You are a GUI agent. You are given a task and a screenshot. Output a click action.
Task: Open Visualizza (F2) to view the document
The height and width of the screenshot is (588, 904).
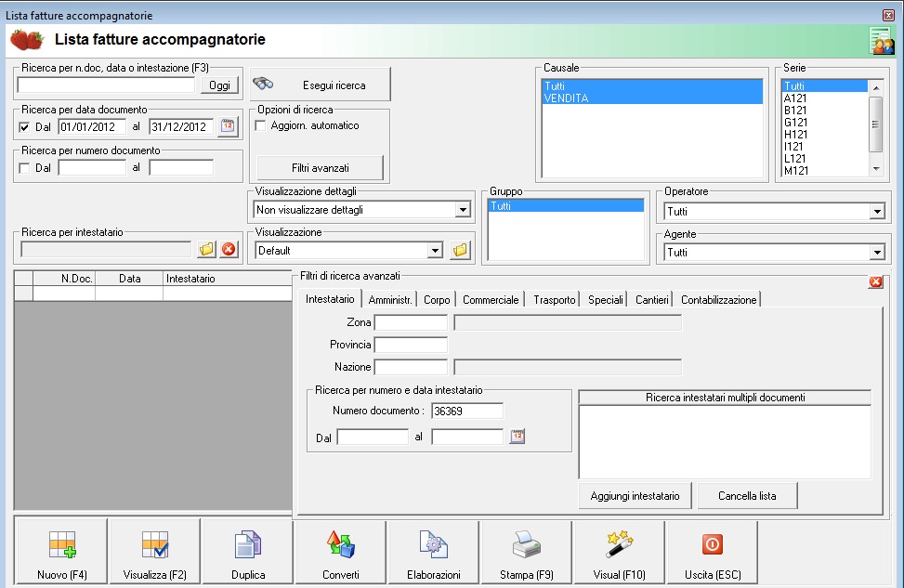tap(154, 545)
